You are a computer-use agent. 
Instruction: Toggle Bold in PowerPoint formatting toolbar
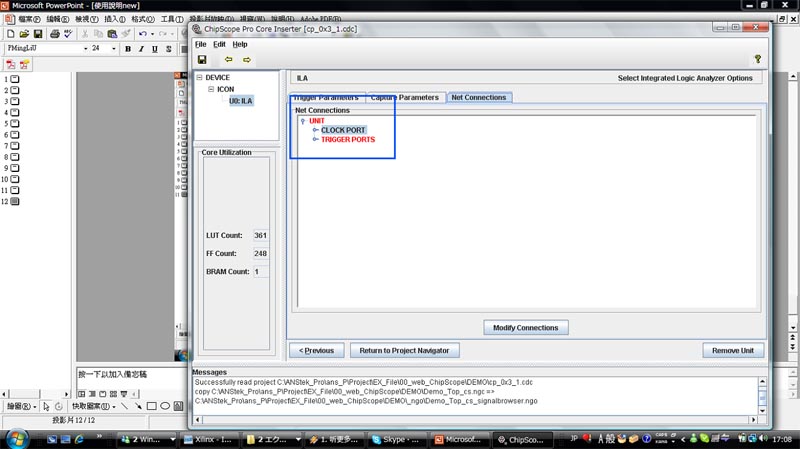tap(128, 49)
